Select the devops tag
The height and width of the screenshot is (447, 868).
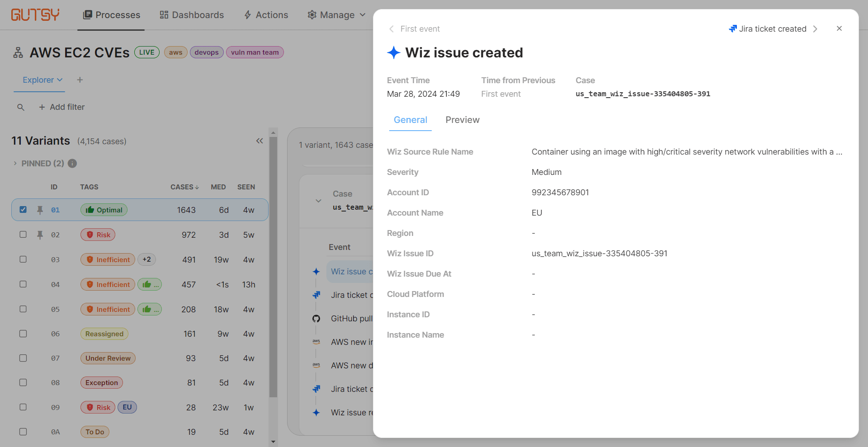(x=207, y=52)
